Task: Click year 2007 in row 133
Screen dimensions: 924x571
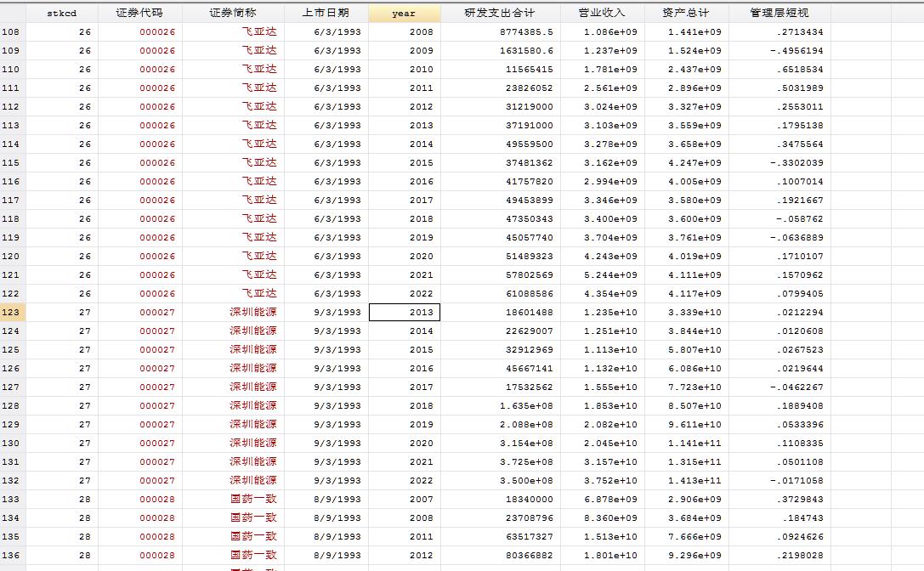Action: (405, 499)
